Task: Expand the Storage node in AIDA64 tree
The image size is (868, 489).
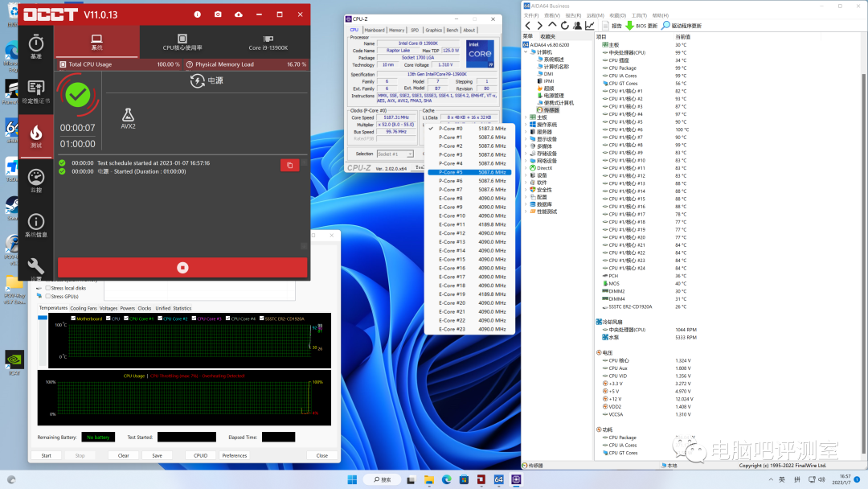Action: [526, 154]
